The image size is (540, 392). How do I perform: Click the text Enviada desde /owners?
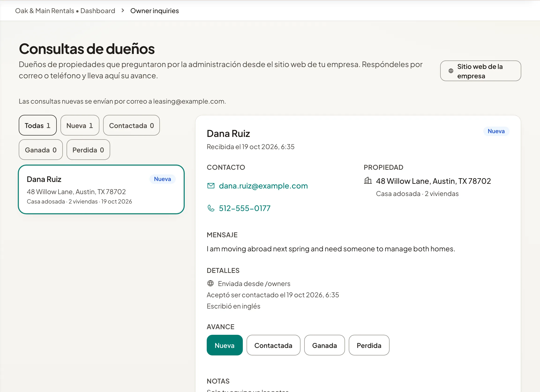[x=254, y=283]
